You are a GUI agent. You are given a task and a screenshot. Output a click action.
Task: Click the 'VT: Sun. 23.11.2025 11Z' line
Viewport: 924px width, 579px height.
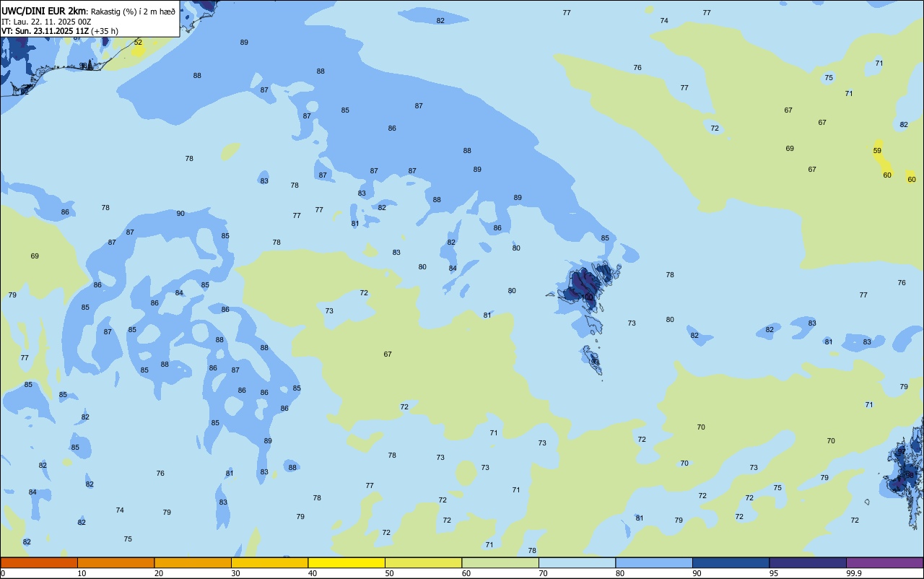tap(45, 31)
